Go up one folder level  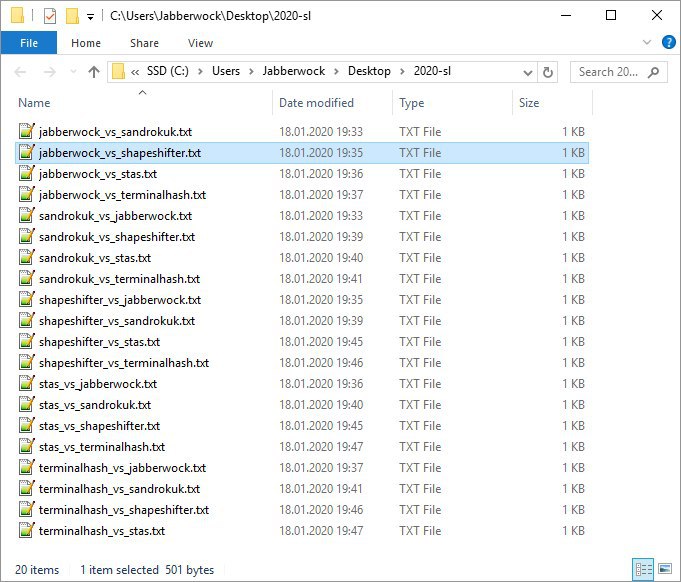(94, 72)
